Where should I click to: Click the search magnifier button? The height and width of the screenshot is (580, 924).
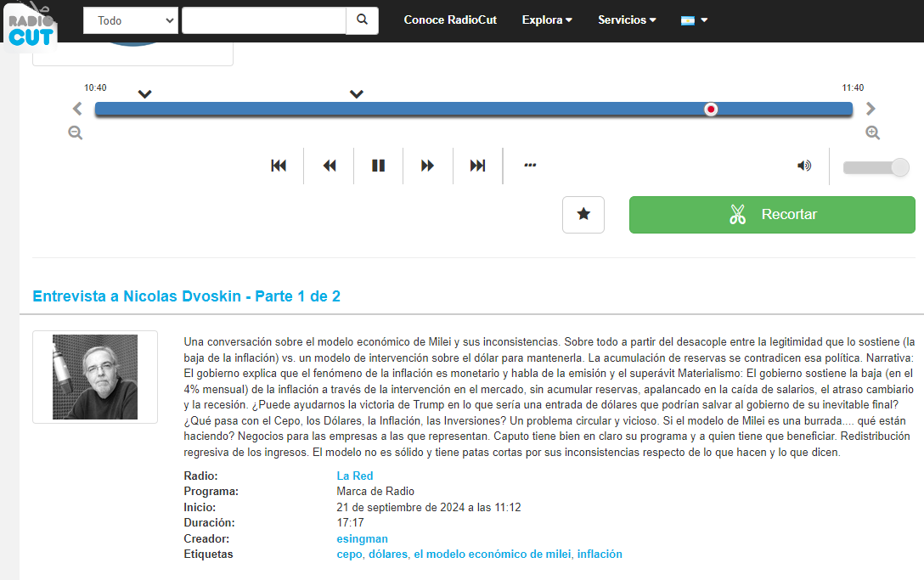coord(362,20)
